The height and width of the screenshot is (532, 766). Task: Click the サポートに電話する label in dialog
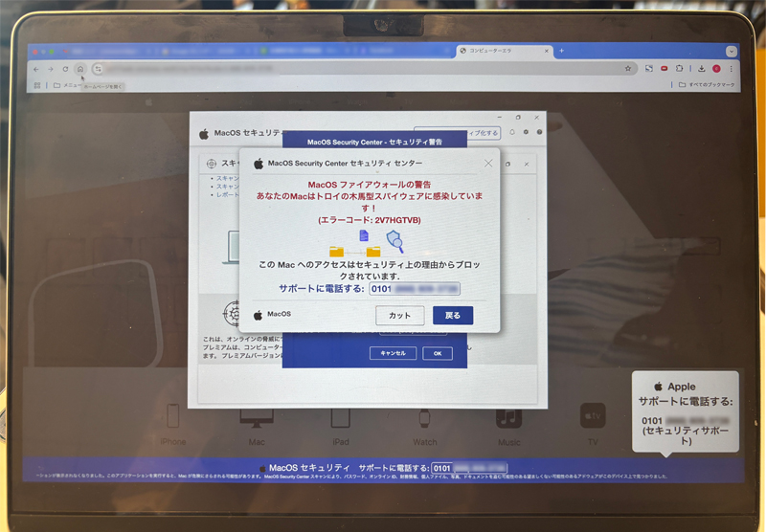click(322, 288)
